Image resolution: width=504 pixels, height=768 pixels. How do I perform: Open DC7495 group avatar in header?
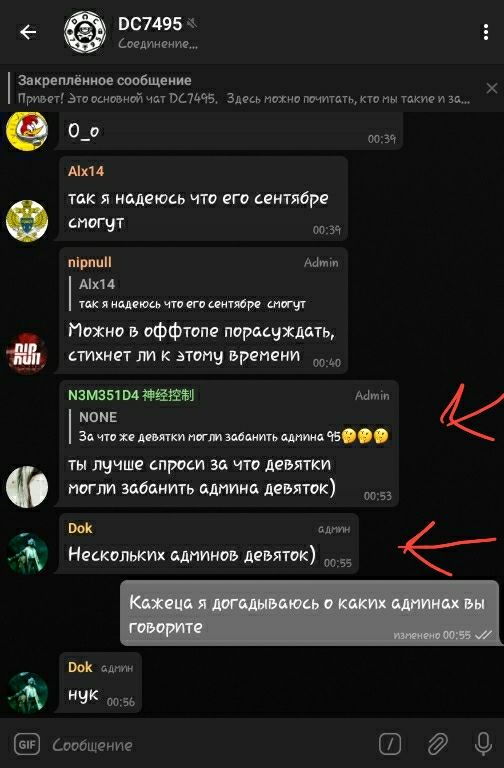85,32
